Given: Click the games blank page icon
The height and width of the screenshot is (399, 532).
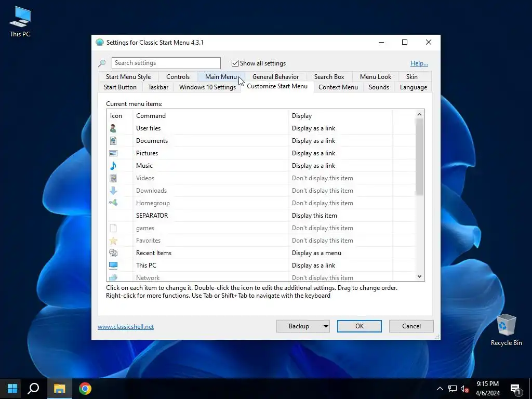Looking at the screenshot, I should tap(113, 228).
